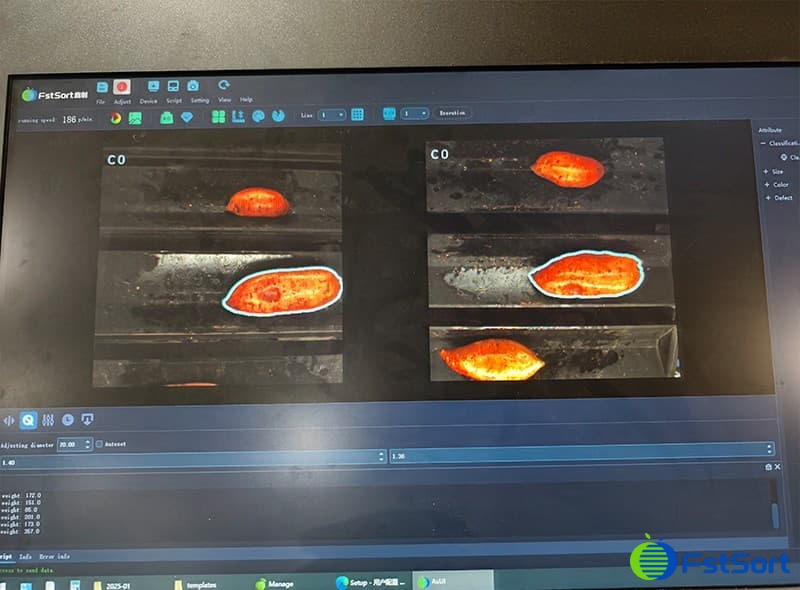Viewport: 800px width, 590px height.
Task: Click the camera icon above Setting
Action: (x=193, y=87)
